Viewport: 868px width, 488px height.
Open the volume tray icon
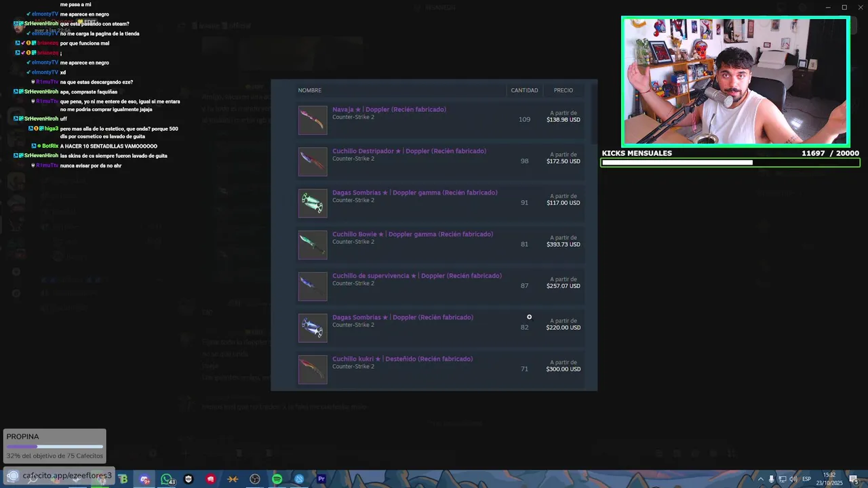(x=793, y=479)
